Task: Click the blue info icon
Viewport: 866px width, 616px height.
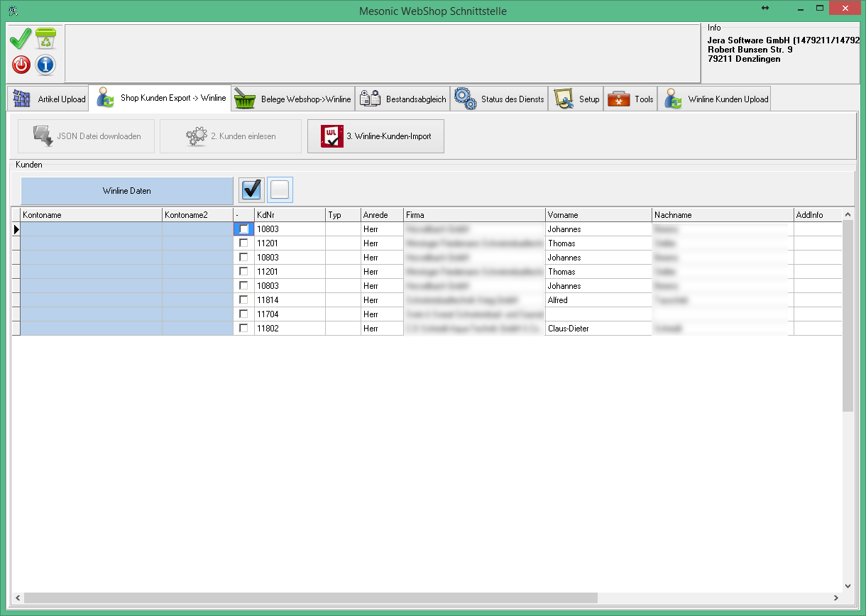Action: [x=45, y=65]
